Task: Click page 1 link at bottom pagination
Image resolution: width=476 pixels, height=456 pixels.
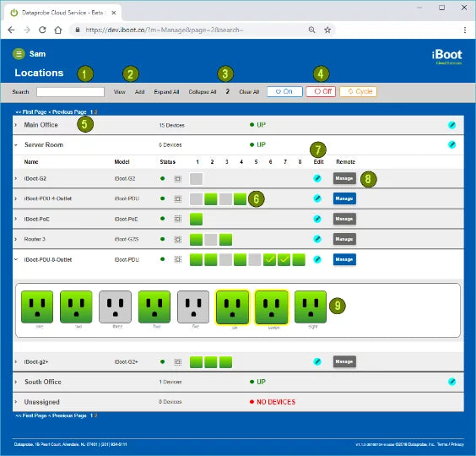Action: pos(91,415)
